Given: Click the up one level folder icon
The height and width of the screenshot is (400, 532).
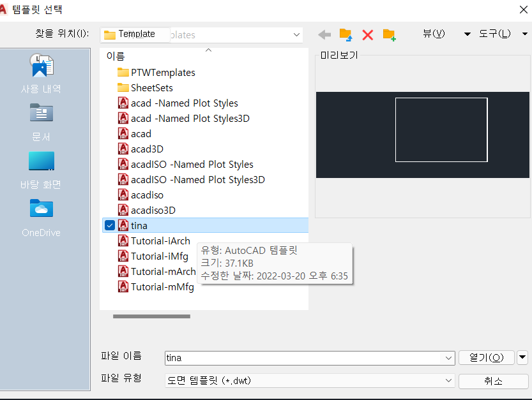Looking at the screenshot, I should (x=346, y=34).
